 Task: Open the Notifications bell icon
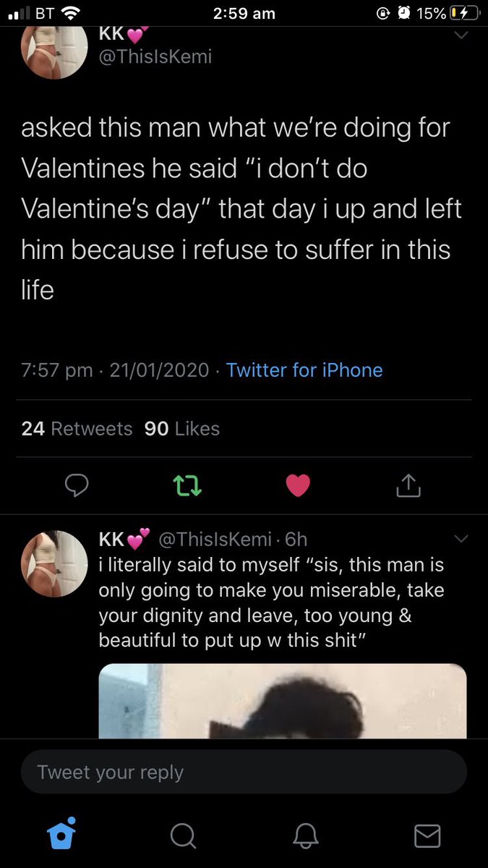pos(305,837)
